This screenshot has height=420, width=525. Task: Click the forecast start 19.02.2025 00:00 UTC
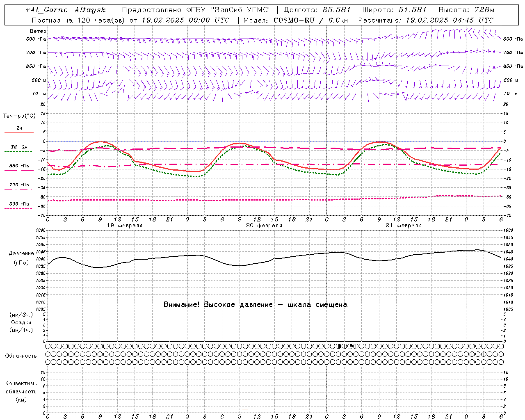186,20
